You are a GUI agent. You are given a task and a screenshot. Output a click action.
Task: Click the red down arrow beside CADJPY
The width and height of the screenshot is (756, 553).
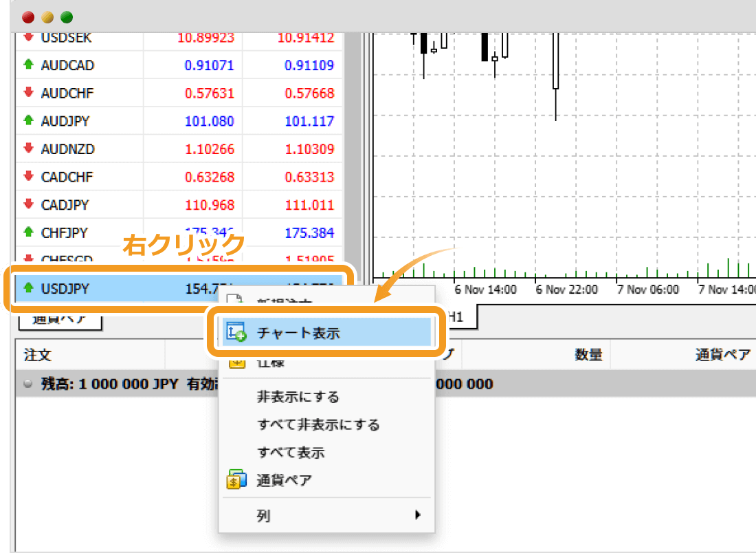pos(28,204)
